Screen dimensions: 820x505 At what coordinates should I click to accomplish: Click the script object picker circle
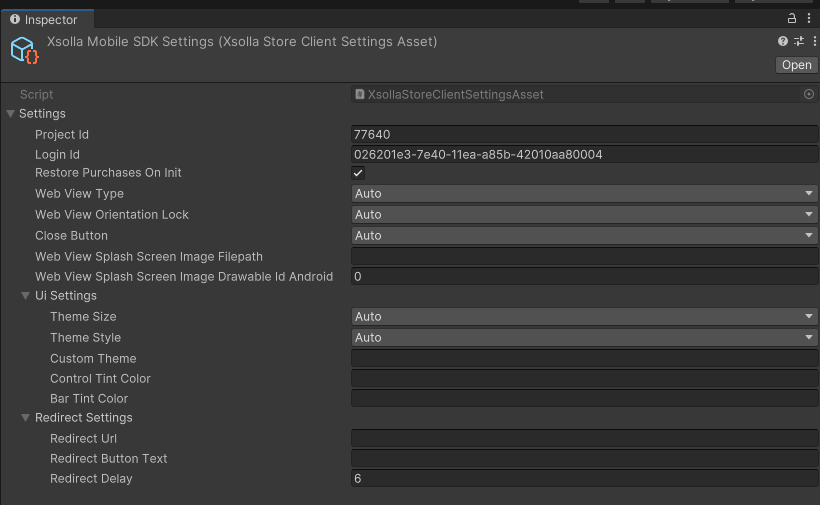click(x=808, y=94)
